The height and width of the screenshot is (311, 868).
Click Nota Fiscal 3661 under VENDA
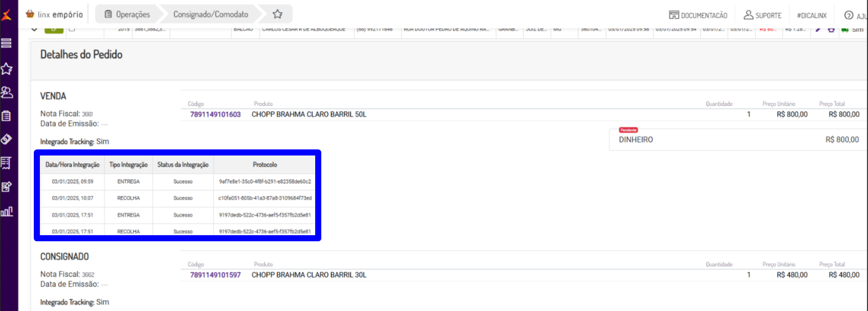coord(66,113)
